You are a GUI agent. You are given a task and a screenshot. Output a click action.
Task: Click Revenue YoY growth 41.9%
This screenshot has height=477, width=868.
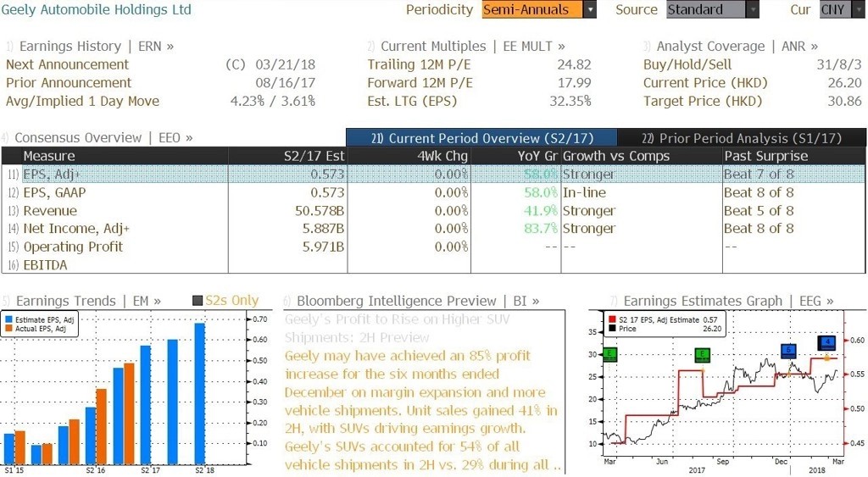pyautogui.click(x=541, y=211)
